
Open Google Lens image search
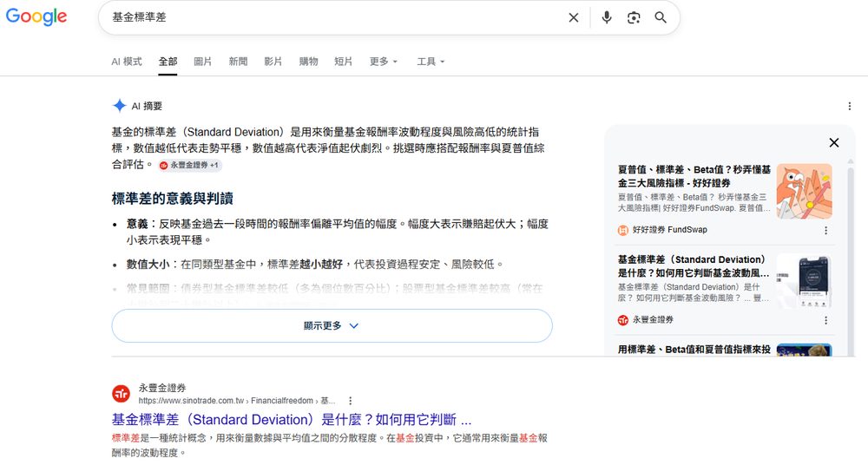(634, 17)
